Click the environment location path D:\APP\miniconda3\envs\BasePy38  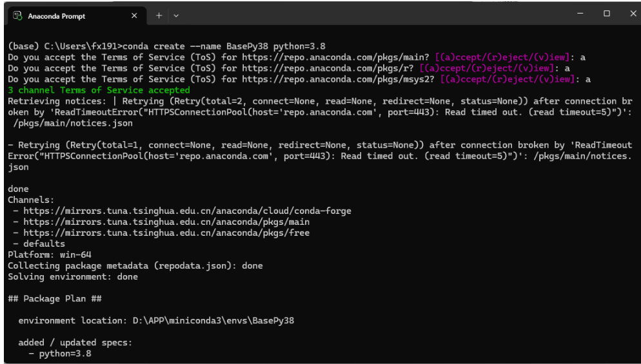213,321
